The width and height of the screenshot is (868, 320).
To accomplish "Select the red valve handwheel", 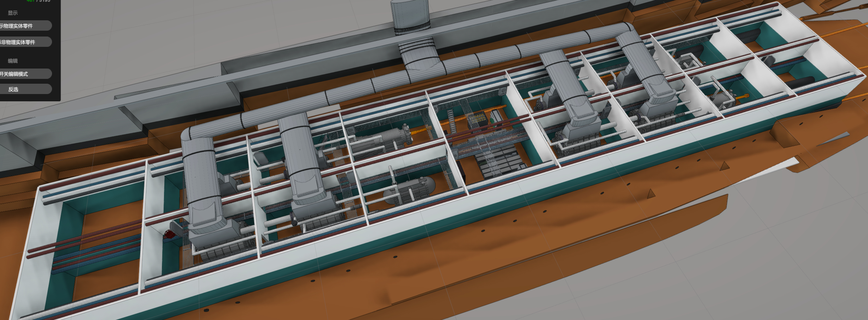I will tap(169, 235).
